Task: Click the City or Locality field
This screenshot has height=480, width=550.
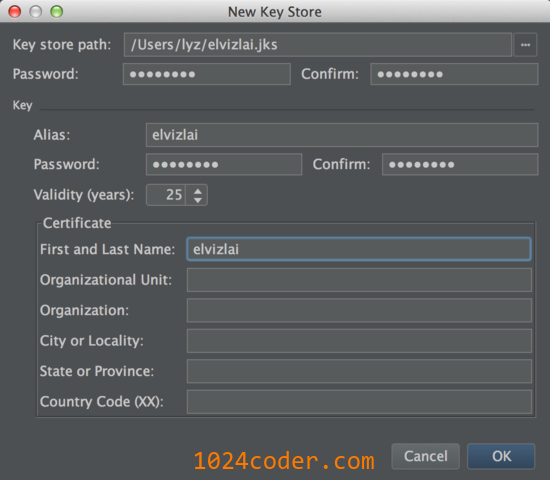Action: coord(359,341)
